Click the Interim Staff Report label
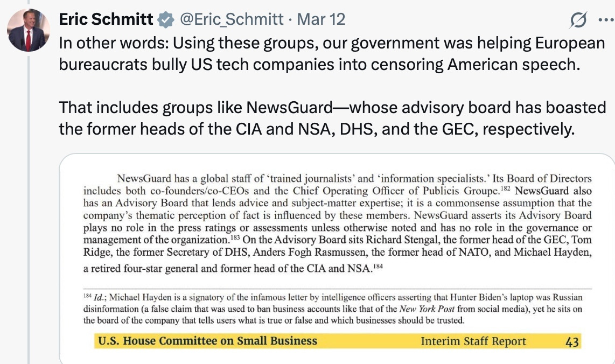The image size is (615, 364). 473,341
